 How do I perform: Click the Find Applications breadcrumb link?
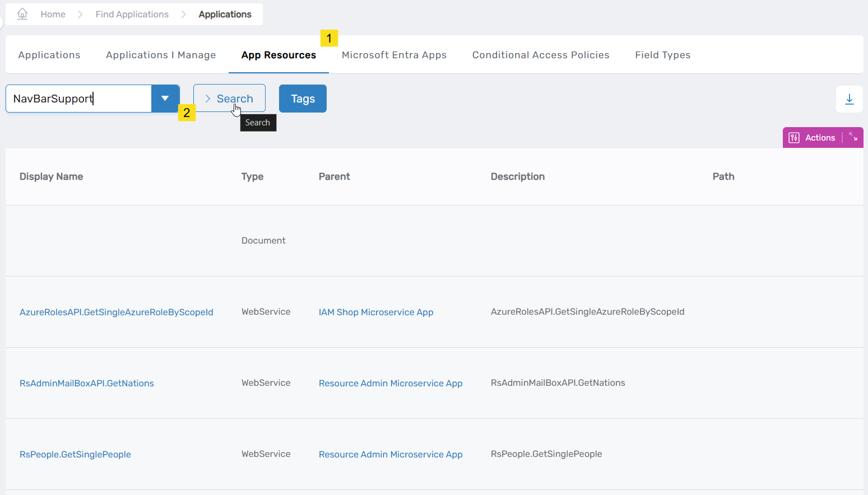[x=132, y=13]
